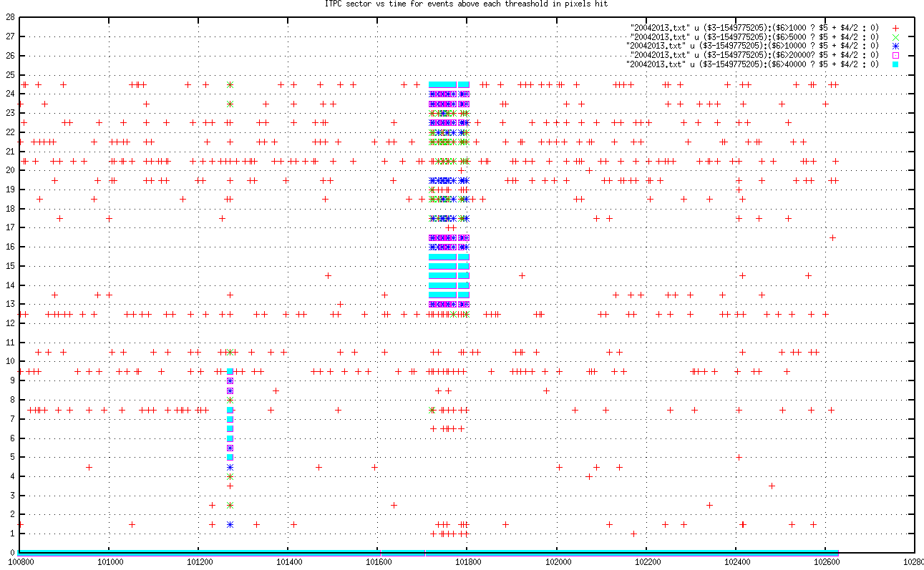Click x-axis tick label 102000
The image size is (924, 570).
click(x=557, y=564)
